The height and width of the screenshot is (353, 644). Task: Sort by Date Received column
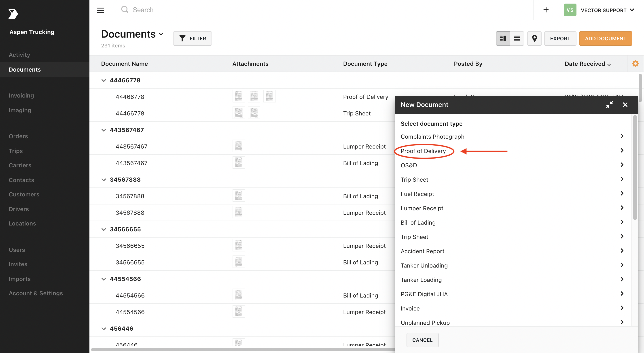tap(588, 64)
